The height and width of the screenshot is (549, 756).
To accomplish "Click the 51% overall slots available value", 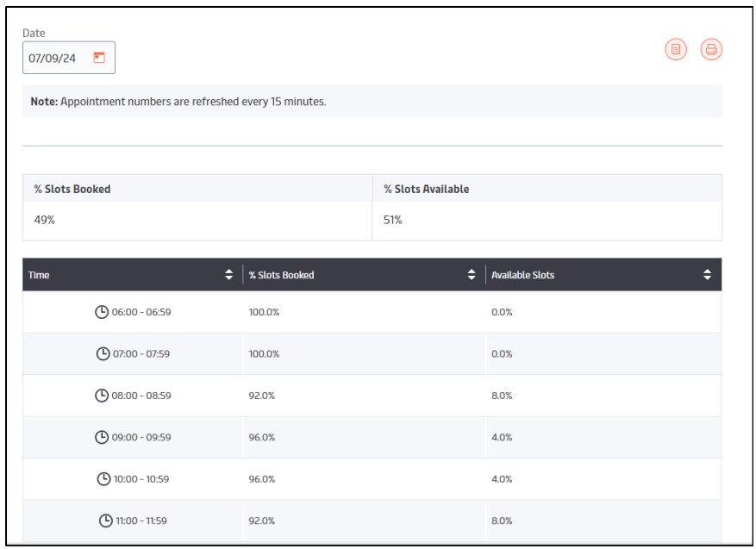I will [393, 221].
